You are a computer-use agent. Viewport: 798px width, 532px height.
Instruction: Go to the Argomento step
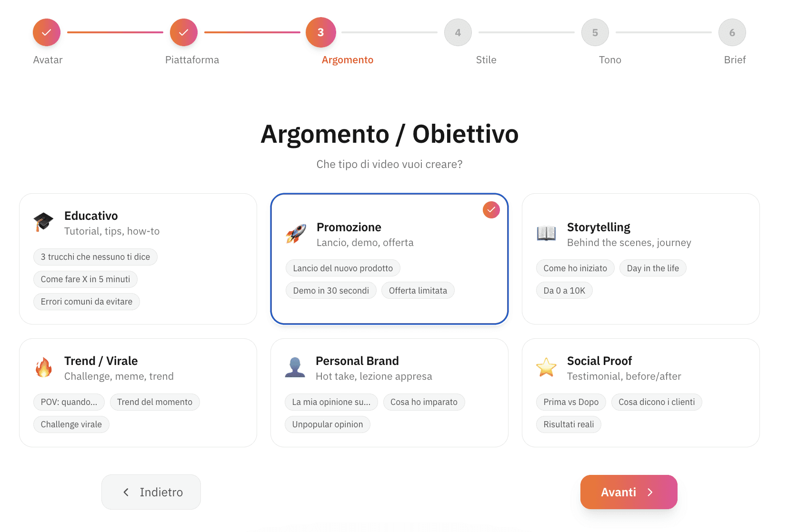320,32
